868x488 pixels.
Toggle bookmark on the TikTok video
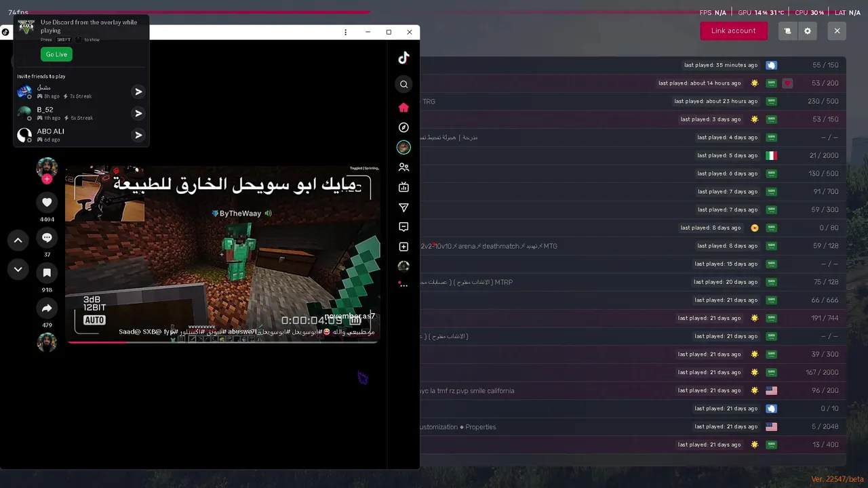47,273
